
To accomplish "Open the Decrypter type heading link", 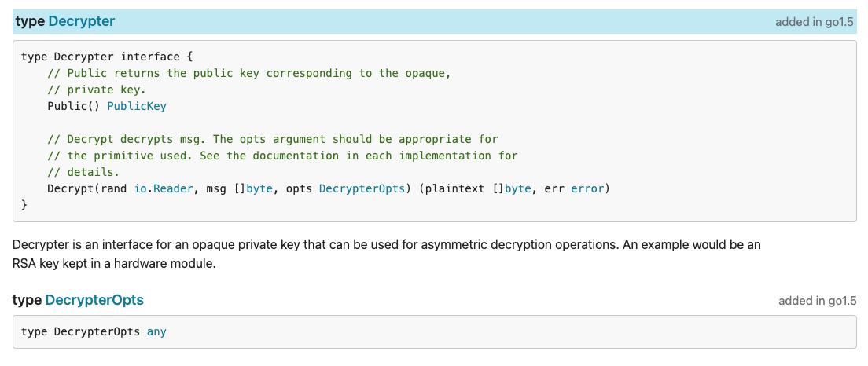I will click(82, 21).
